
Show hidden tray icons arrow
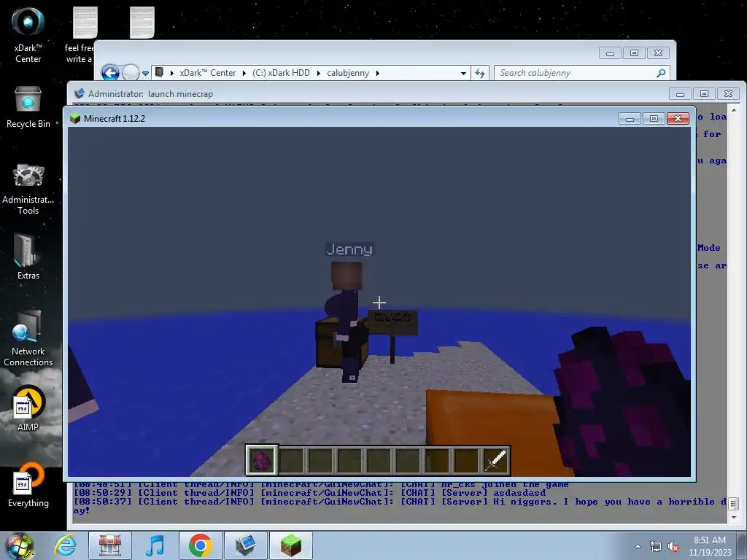638,546
